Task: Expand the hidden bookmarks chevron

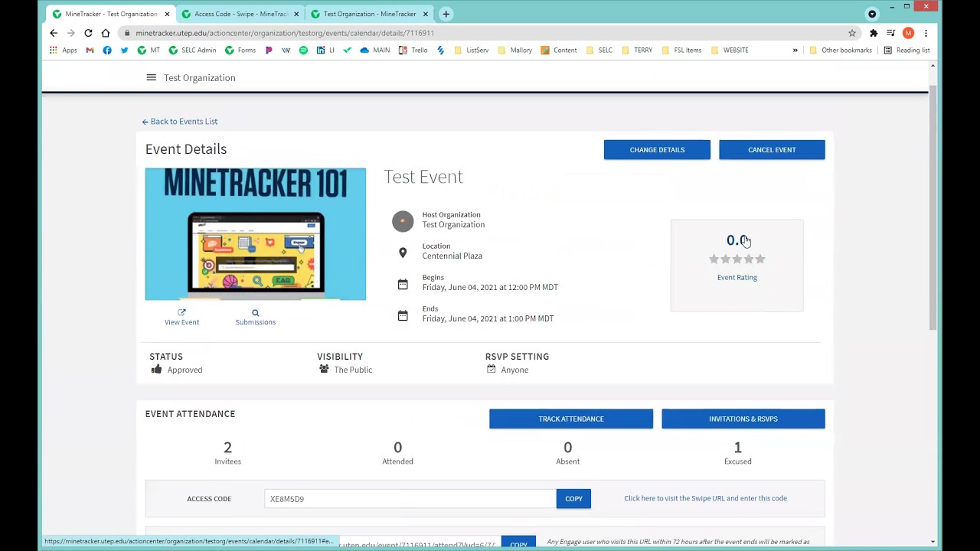Action: click(795, 51)
